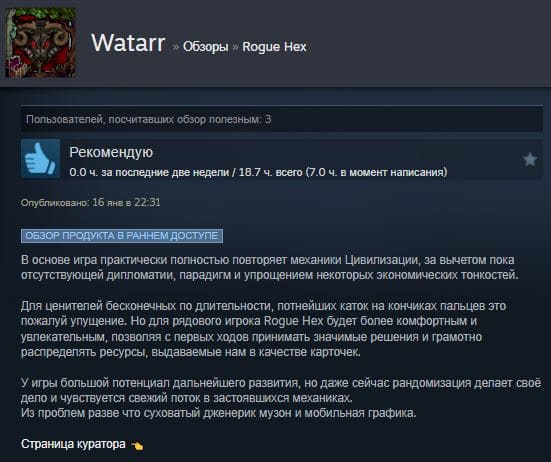Click the first » separator after Watarr
The height and width of the screenshot is (462, 551).
click(176, 47)
